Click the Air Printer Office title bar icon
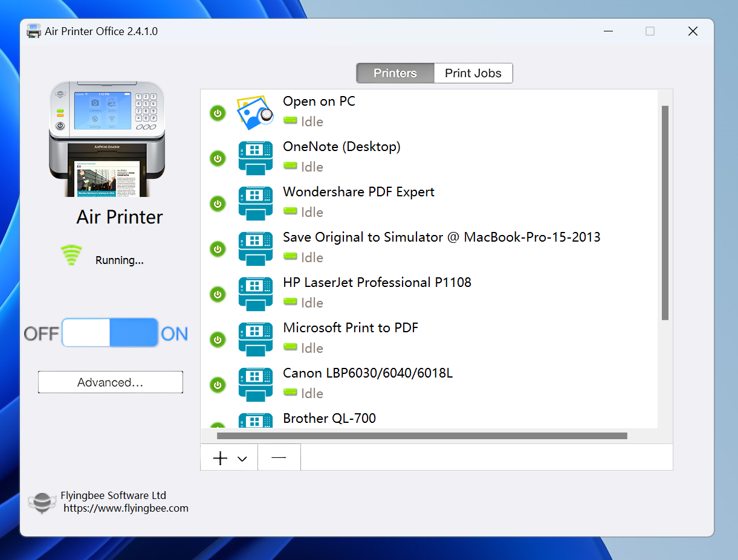The width and height of the screenshot is (738, 560). pos(34,31)
